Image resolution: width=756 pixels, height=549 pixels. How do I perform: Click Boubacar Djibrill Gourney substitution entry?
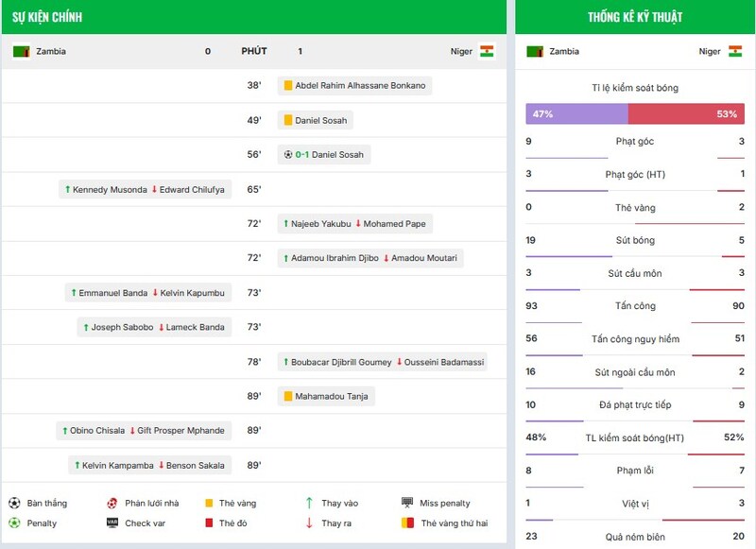coord(335,362)
